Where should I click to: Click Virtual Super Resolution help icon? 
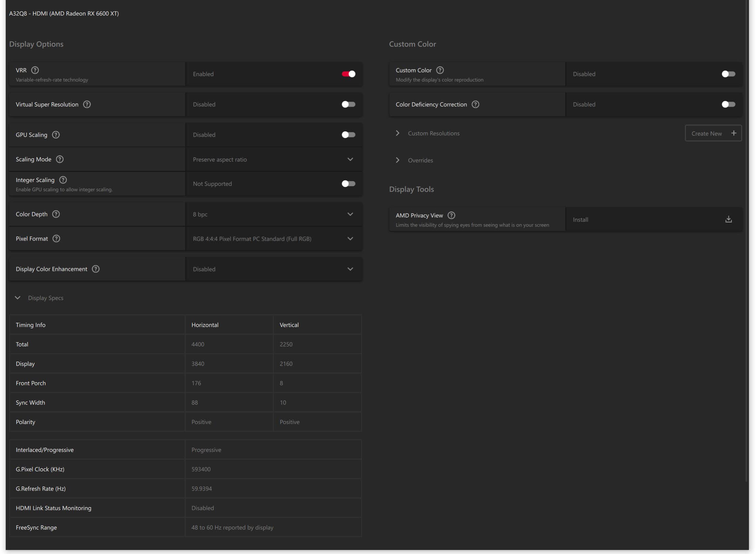coord(87,104)
